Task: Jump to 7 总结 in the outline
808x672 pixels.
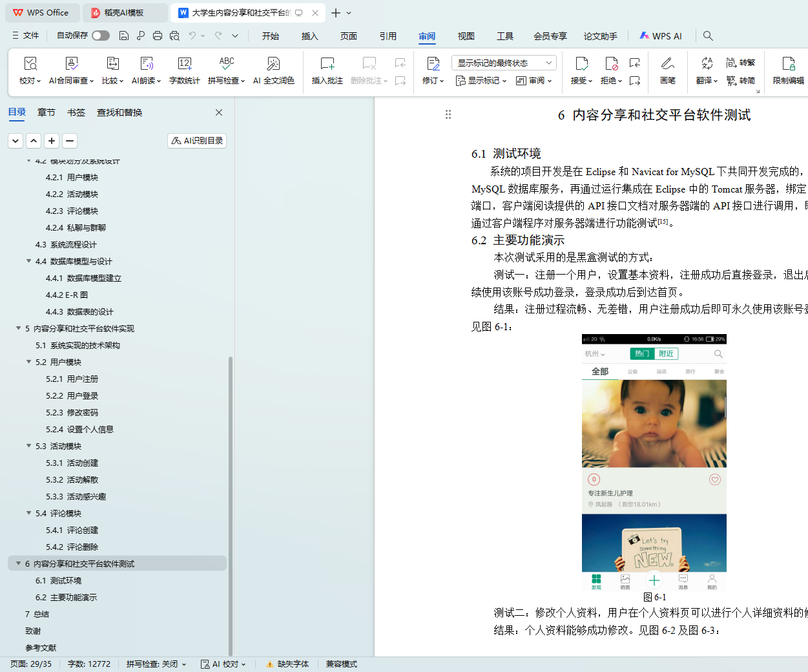Action: (37, 614)
